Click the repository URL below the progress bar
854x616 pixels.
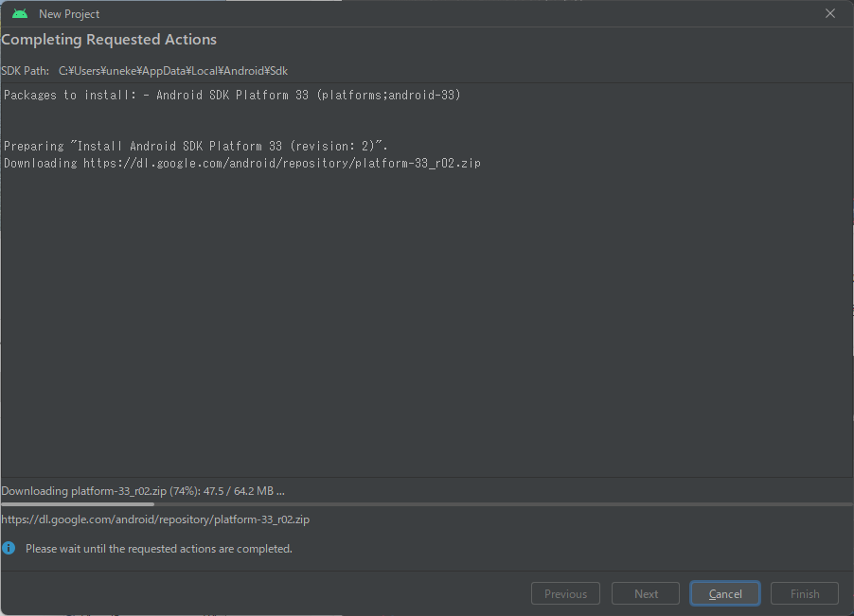point(155,519)
